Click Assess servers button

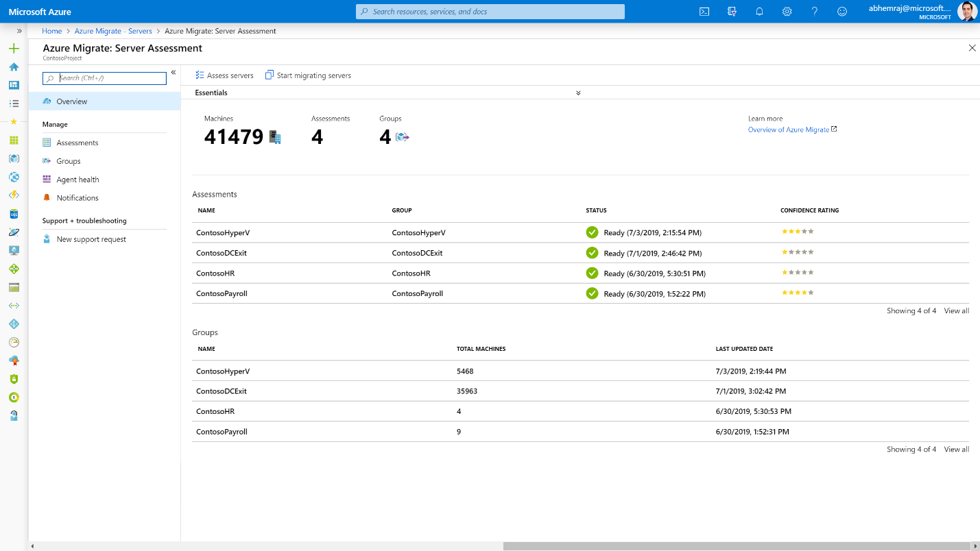224,75
